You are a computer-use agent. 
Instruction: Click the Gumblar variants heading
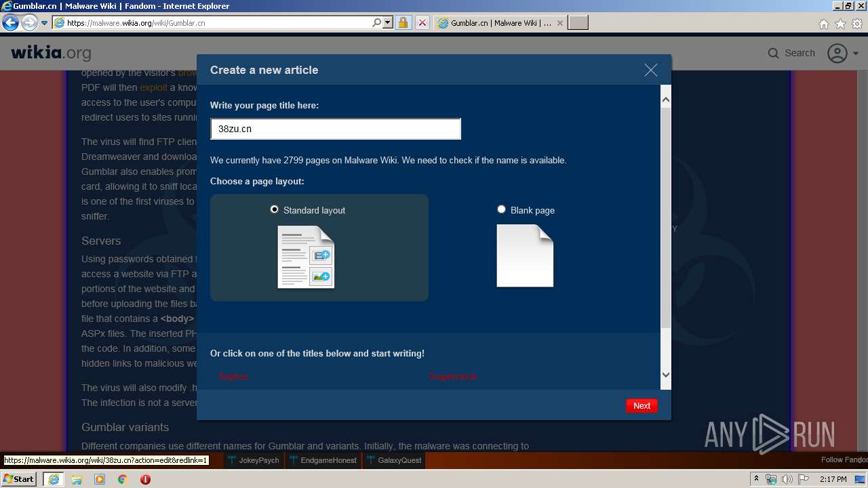[x=125, y=427]
